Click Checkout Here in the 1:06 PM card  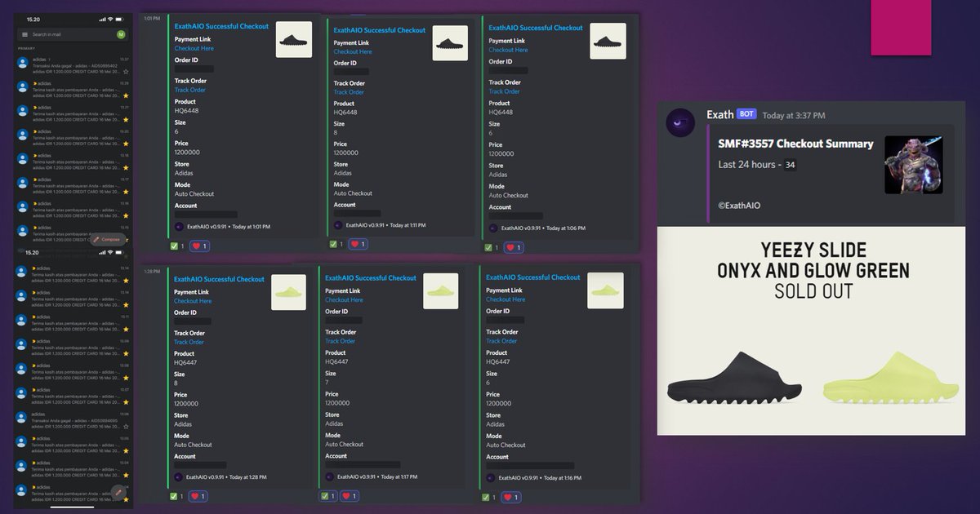point(508,50)
